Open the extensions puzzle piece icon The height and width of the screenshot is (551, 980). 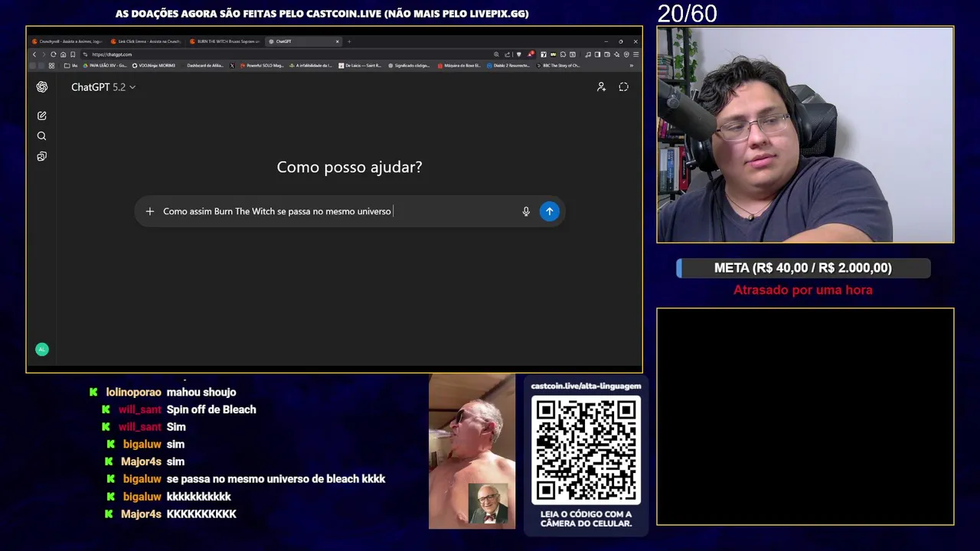tap(563, 54)
